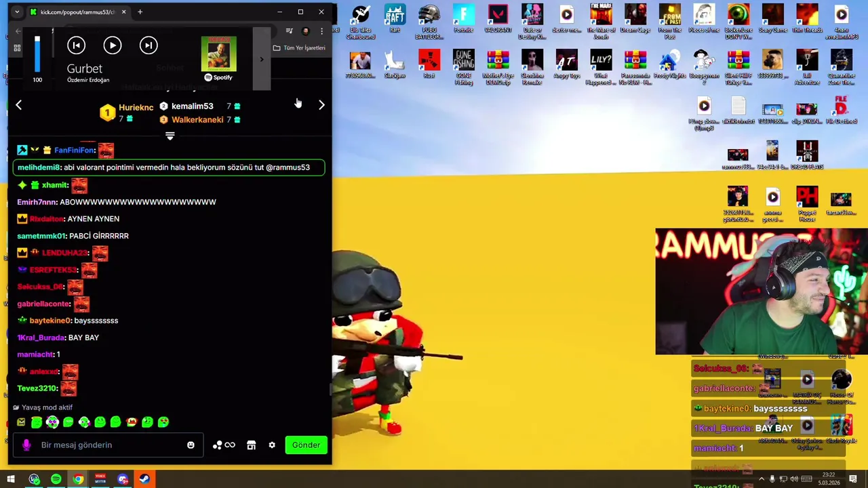Open a new Chrome tab

(140, 12)
